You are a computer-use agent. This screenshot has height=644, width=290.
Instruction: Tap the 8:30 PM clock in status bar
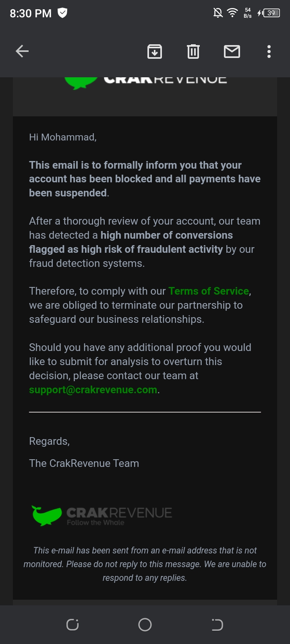(x=31, y=13)
